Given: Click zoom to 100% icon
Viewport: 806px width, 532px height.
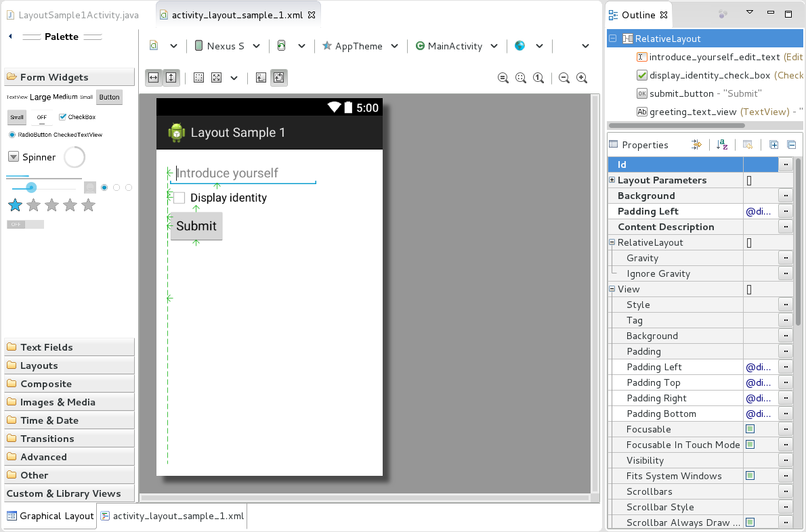Looking at the screenshot, I should click(x=538, y=78).
